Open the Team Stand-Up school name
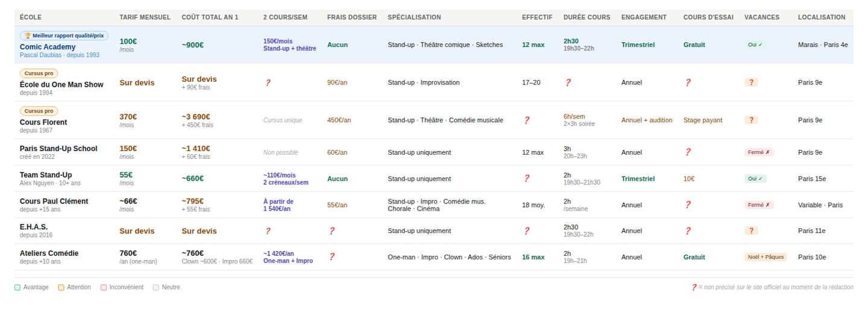 point(46,175)
